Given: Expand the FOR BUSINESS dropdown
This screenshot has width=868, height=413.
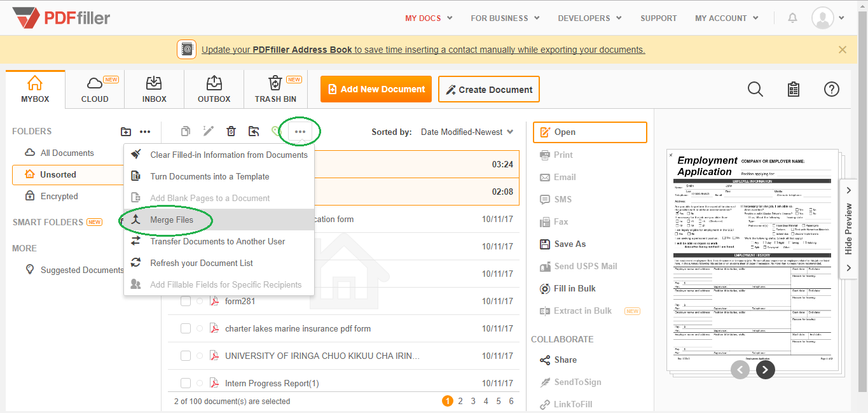Looking at the screenshot, I should [x=505, y=18].
